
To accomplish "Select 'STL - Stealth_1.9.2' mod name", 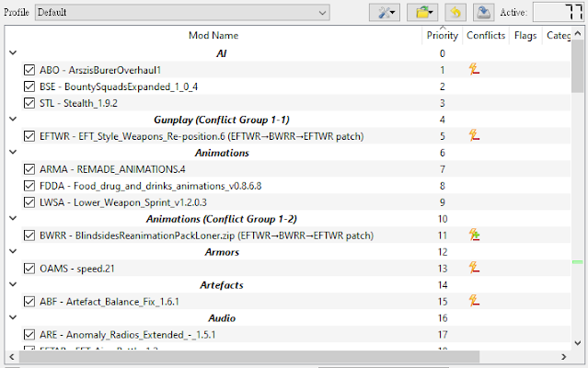I will click(x=78, y=103).
